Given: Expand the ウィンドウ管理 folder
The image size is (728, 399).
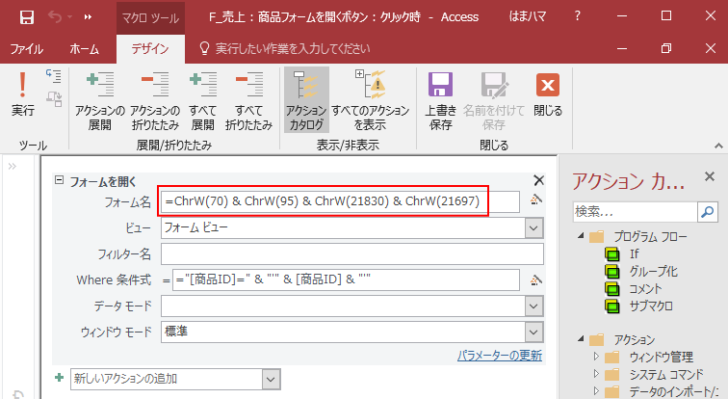Looking at the screenshot, I should click(x=597, y=357).
